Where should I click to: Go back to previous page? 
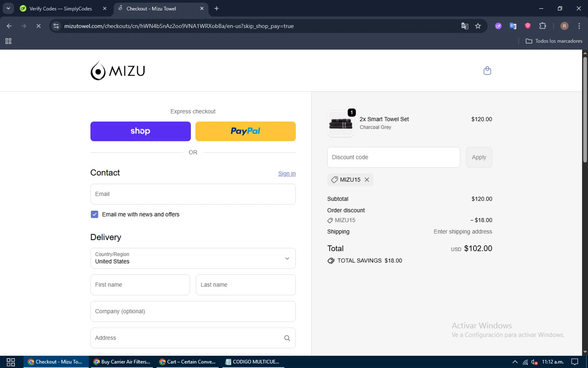point(9,26)
